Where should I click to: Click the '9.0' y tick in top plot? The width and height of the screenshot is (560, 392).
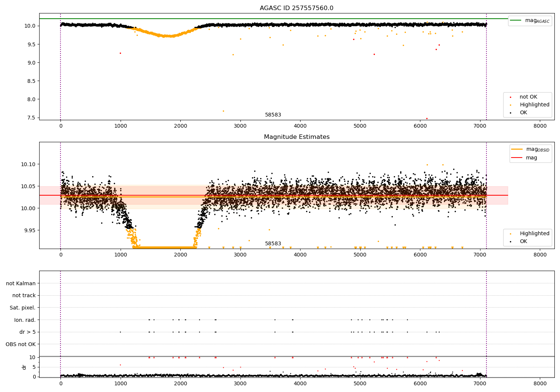point(31,62)
